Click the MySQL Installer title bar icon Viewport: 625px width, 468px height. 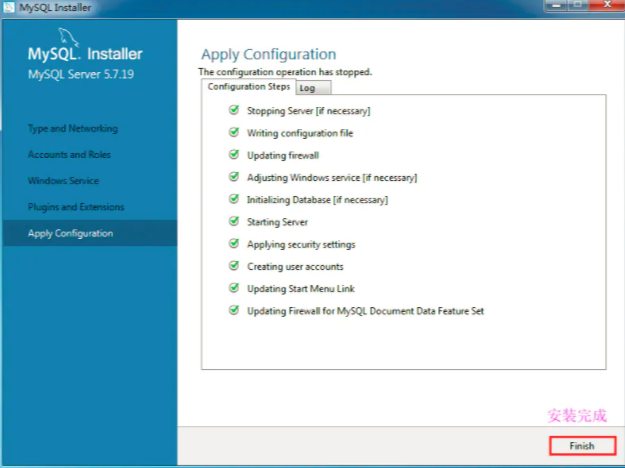tap(9, 7)
